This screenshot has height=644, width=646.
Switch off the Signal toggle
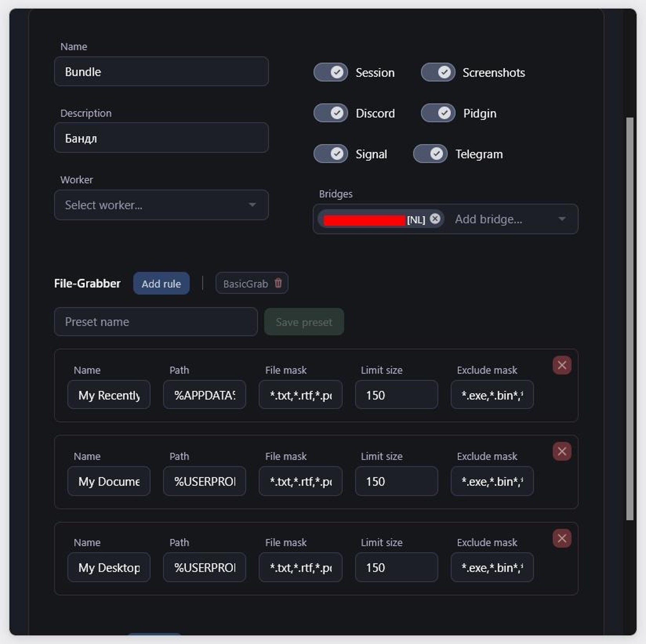331,154
